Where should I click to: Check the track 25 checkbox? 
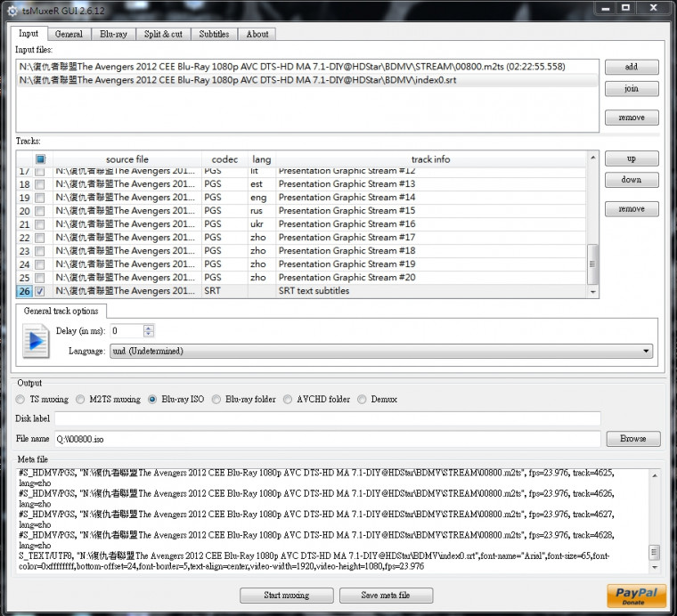pyautogui.click(x=40, y=278)
